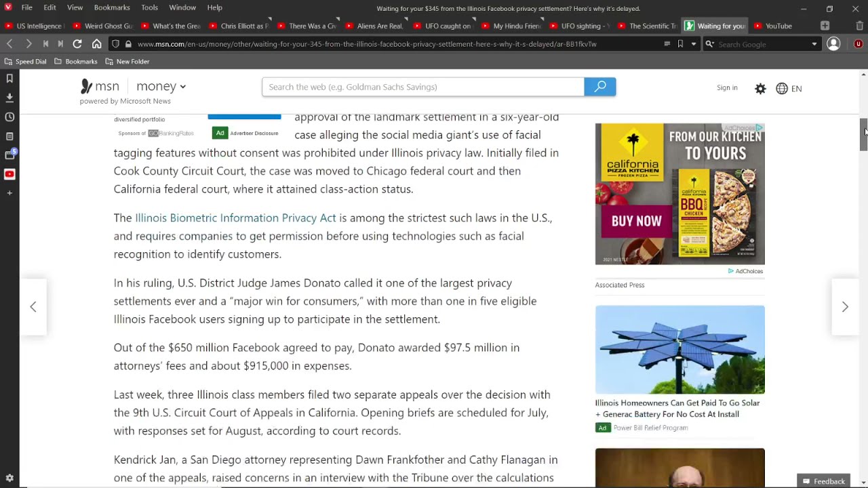The width and height of the screenshot is (868, 488).
Task: Toggle Reader view in the address bar
Action: [x=667, y=44]
